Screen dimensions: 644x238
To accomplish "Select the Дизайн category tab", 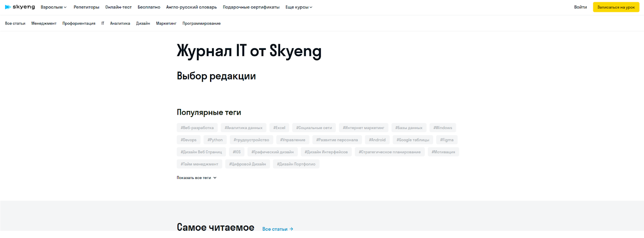I will point(143,23).
